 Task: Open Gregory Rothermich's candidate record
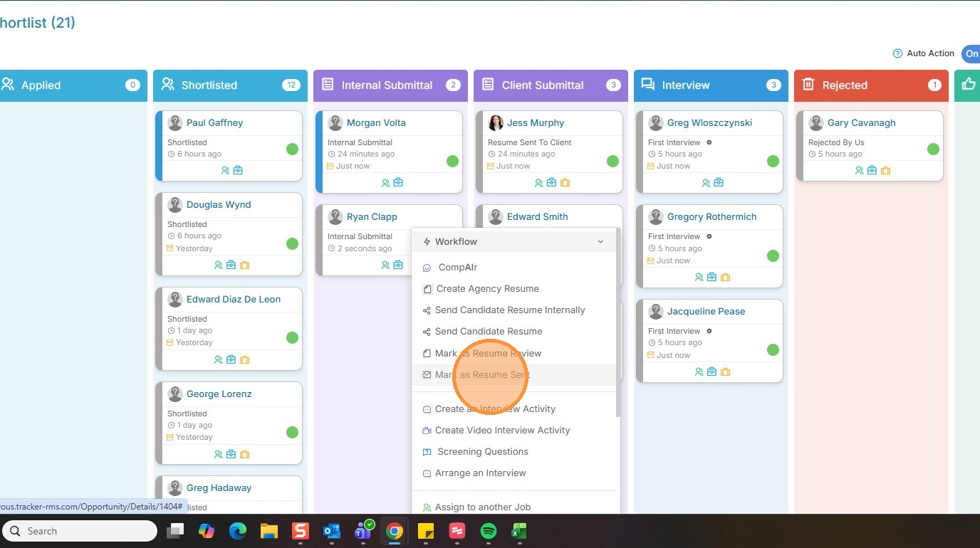711,217
